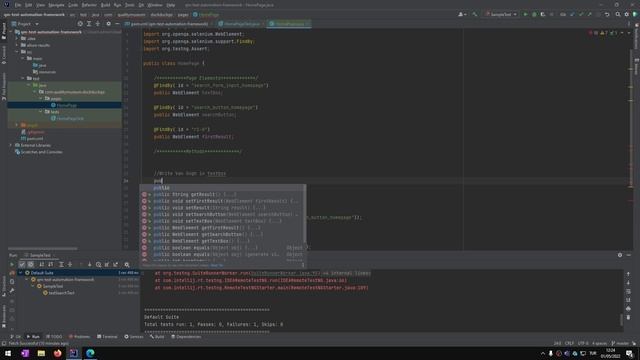Expand the target folder in project tree

click(17, 125)
